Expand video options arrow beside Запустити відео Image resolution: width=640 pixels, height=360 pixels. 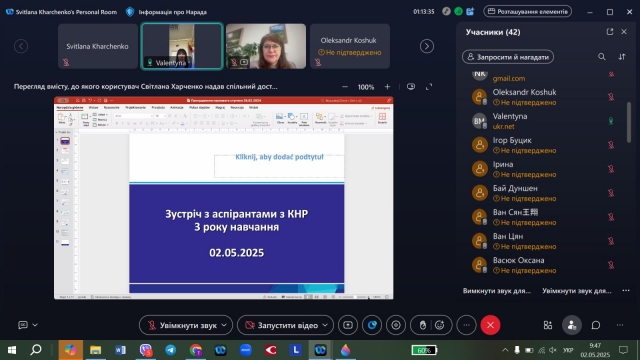pos(325,325)
